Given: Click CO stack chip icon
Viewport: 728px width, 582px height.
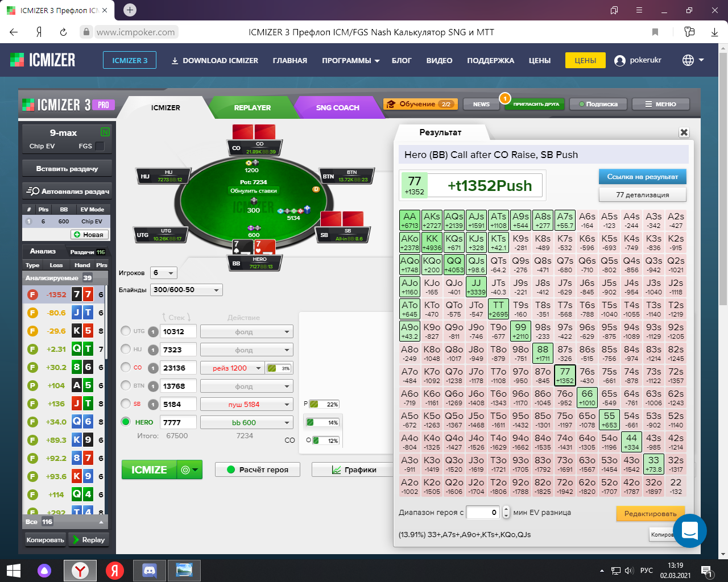Looking at the screenshot, I should click(153, 368).
